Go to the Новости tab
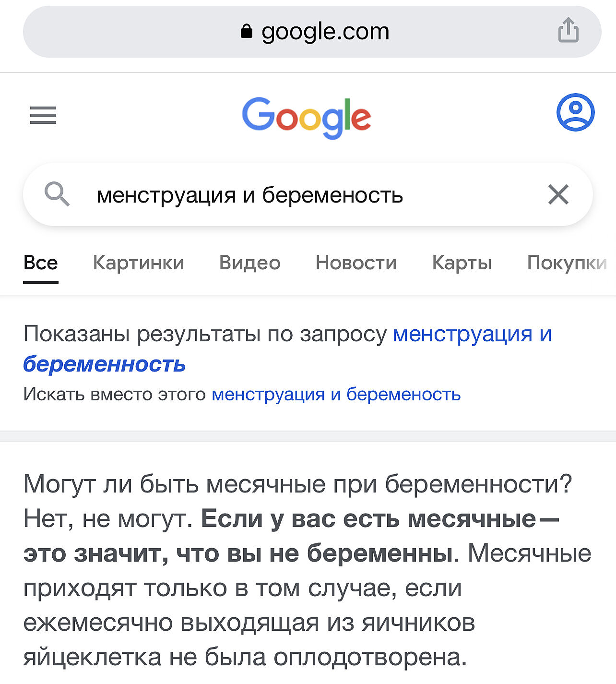This screenshot has height=684, width=616. point(356,263)
